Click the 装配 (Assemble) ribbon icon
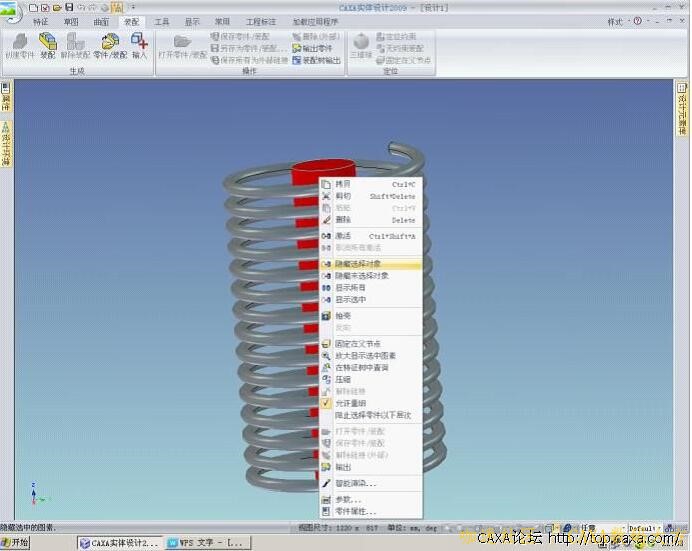This screenshot has height=551, width=692. pyautogui.click(x=47, y=44)
